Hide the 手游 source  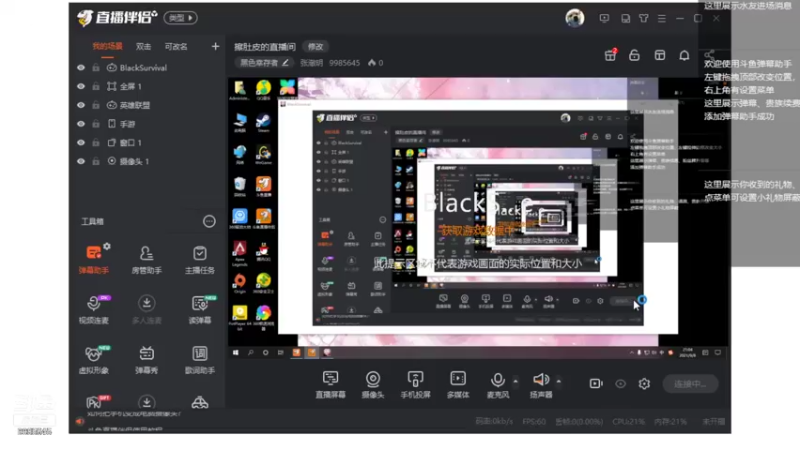click(x=81, y=123)
